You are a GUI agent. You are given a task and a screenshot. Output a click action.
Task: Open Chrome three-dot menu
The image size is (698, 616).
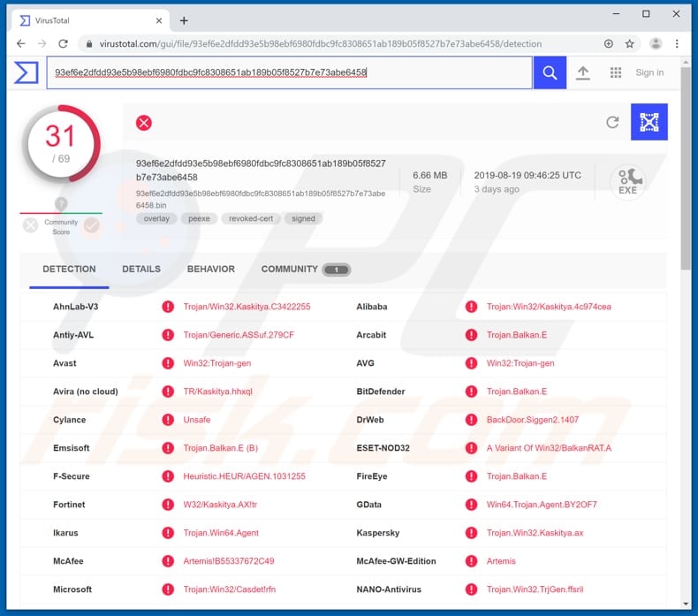click(677, 43)
